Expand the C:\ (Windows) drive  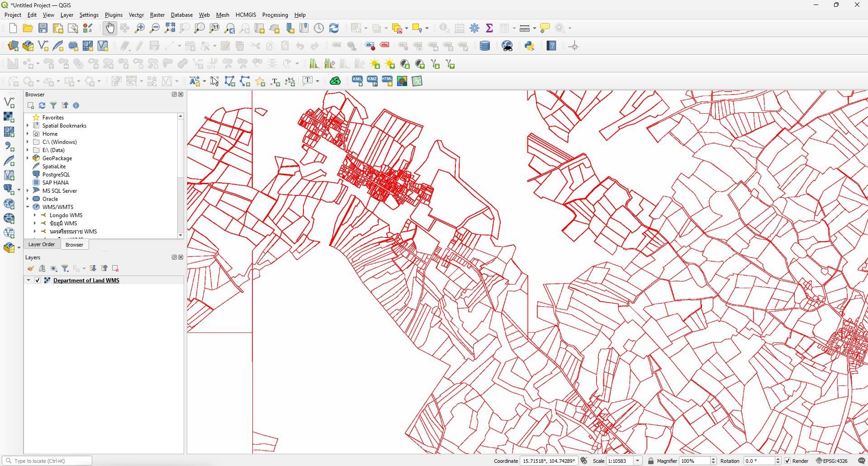pos(28,142)
